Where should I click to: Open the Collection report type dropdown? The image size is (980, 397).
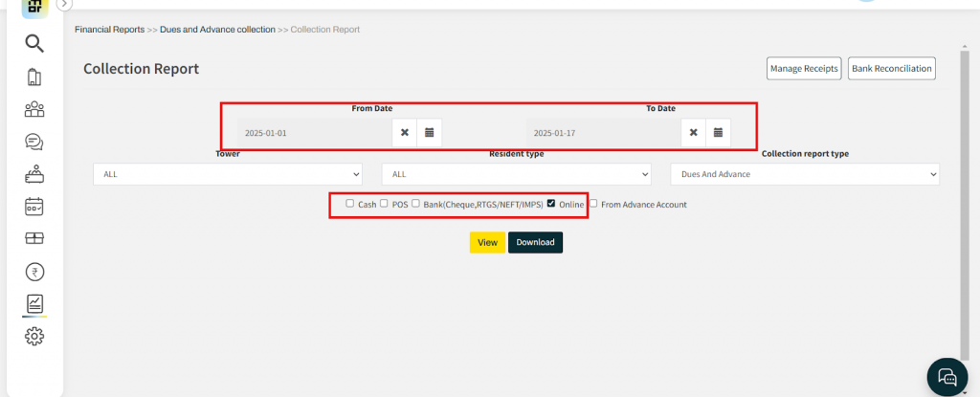tap(804, 174)
